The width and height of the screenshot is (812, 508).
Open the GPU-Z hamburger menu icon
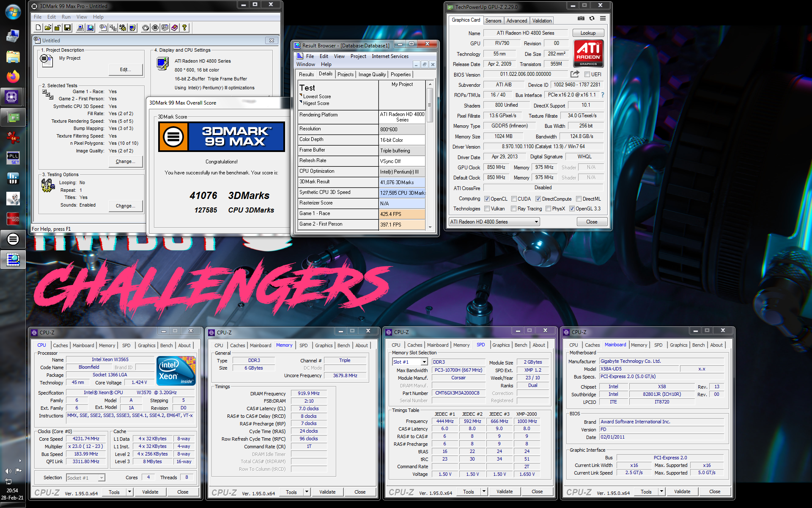point(603,19)
